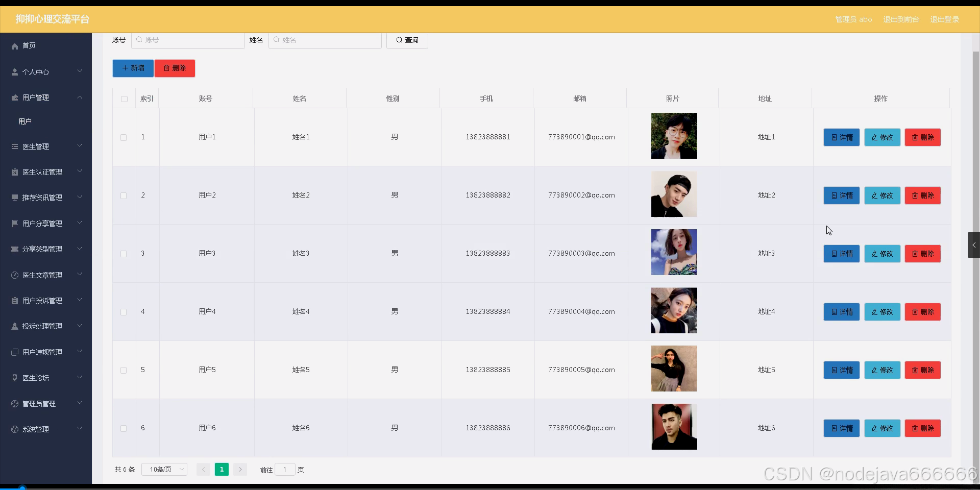Select checkbox for row 用户3
This screenshot has width=980, height=490.
click(124, 254)
